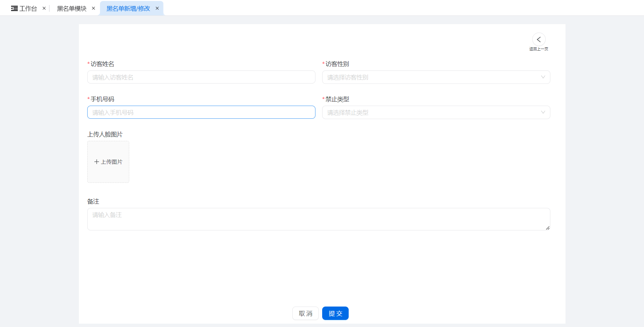Click the plus icon to upload a face image
The image size is (644, 327).
pyautogui.click(x=97, y=162)
